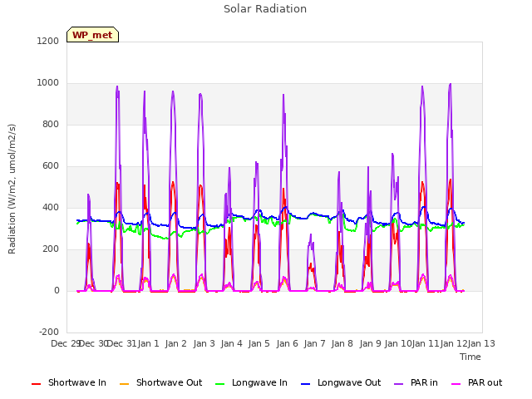Click the PAR in peak on Jan 12
Image resolution: width=532 pixels, height=399 pixels.
451,84
